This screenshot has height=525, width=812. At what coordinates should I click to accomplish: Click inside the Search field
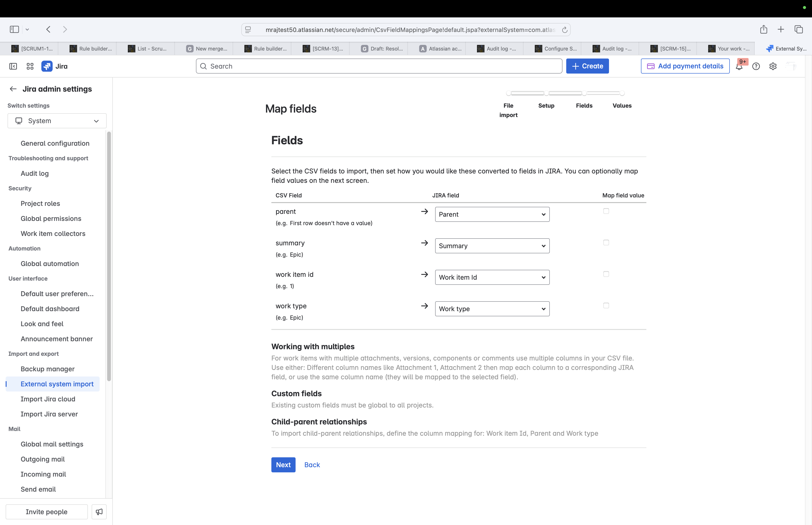378,66
